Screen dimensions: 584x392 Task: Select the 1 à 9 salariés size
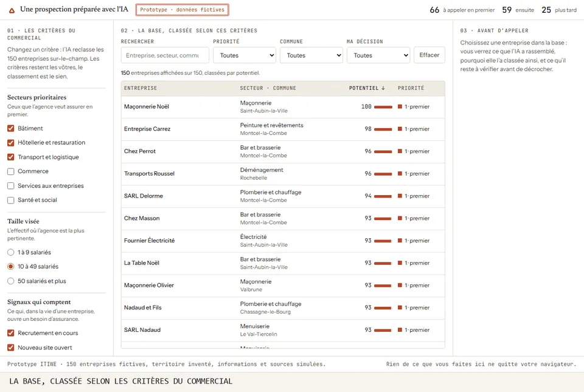pos(11,252)
